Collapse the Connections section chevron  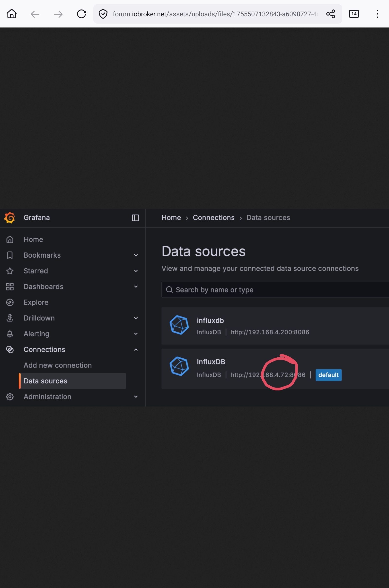(136, 350)
